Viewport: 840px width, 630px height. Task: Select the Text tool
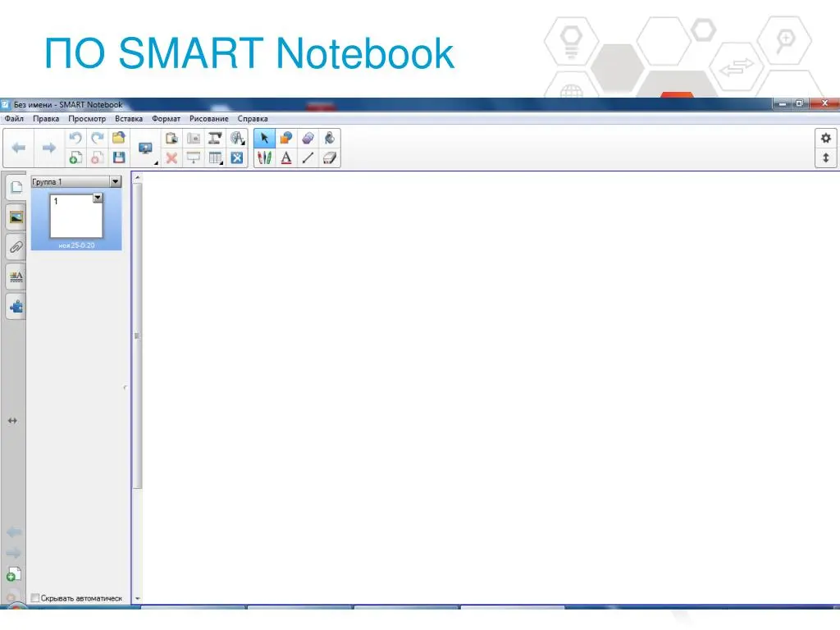286,157
